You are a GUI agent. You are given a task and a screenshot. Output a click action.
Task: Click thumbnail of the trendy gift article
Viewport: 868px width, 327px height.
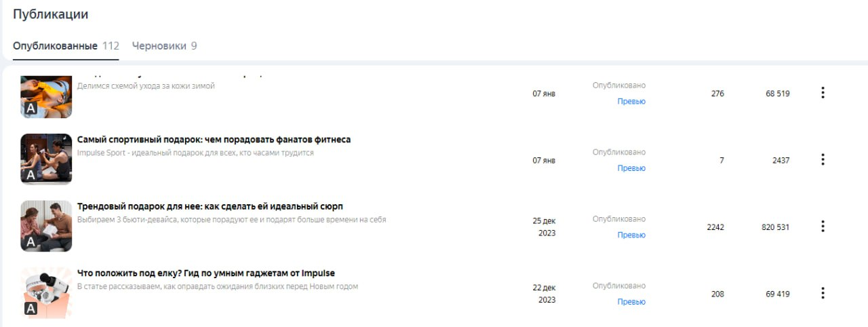[x=46, y=226]
